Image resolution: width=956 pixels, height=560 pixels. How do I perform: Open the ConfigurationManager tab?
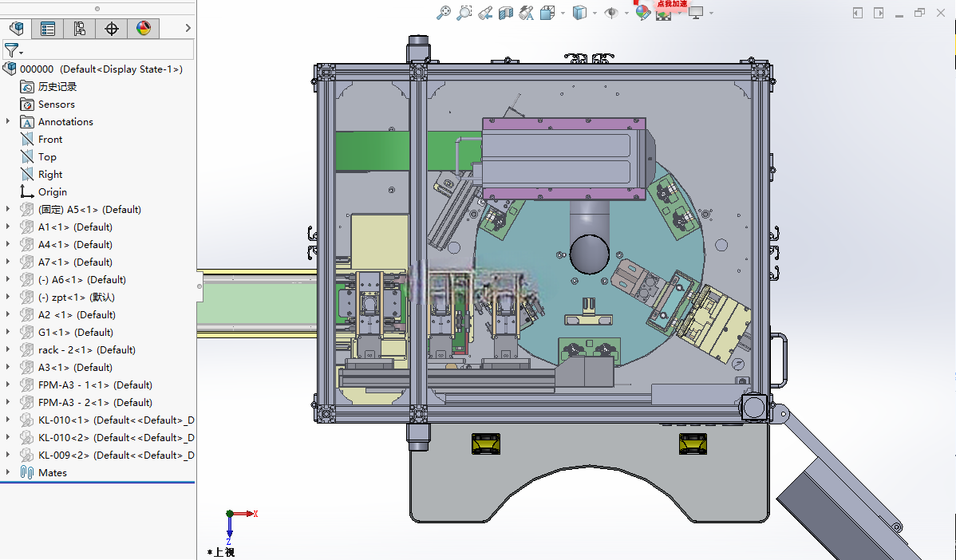pyautogui.click(x=80, y=28)
